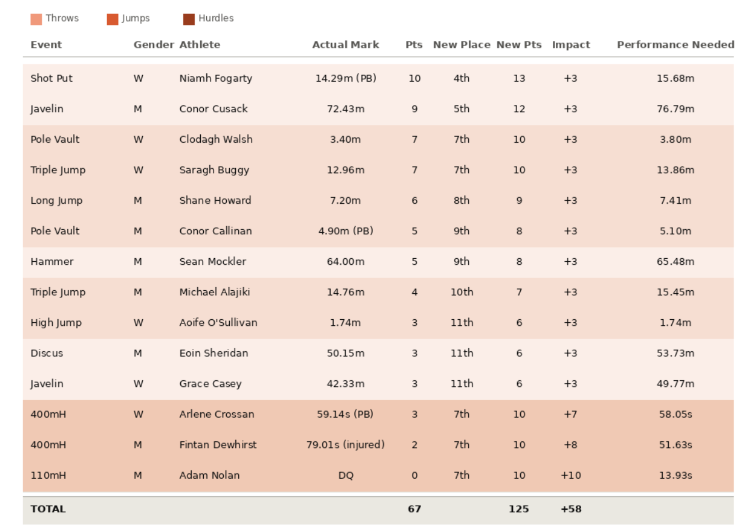Click Aoife O'Sullivan athlete name
Screen dimensions: 756x532
(x=218, y=323)
